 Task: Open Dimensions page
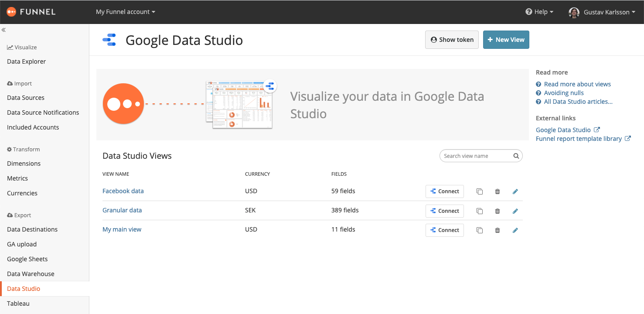[x=24, y=164]
